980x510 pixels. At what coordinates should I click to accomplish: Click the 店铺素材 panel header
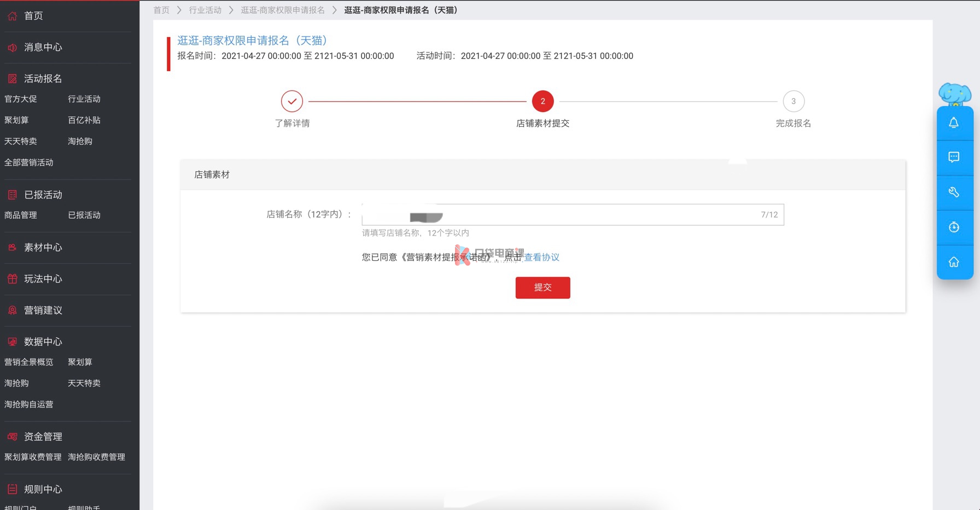pos(542,175)
